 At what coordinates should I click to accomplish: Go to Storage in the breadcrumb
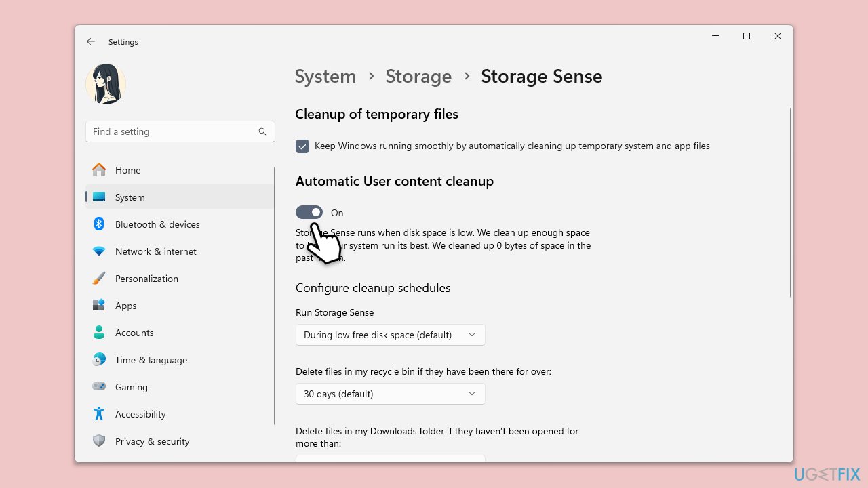[418, 77]
